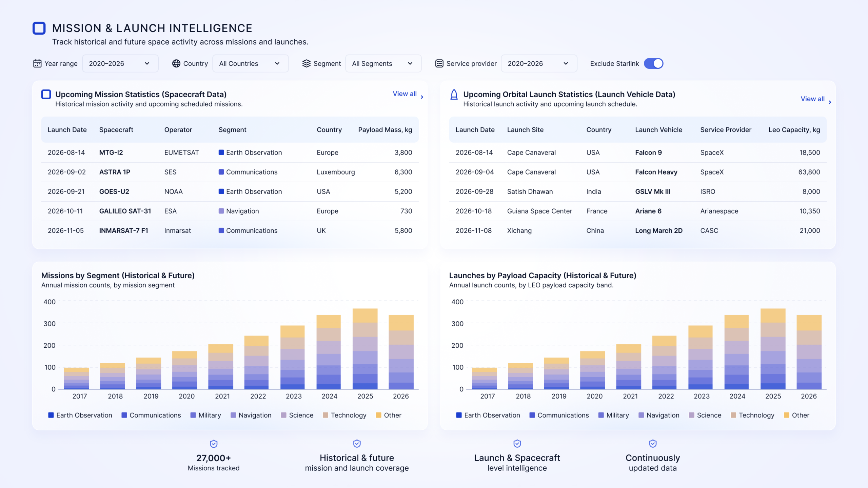Click the shield icon above 27,000+ Missions tracked
The image size is (868, 488).
tap(214, 444)
